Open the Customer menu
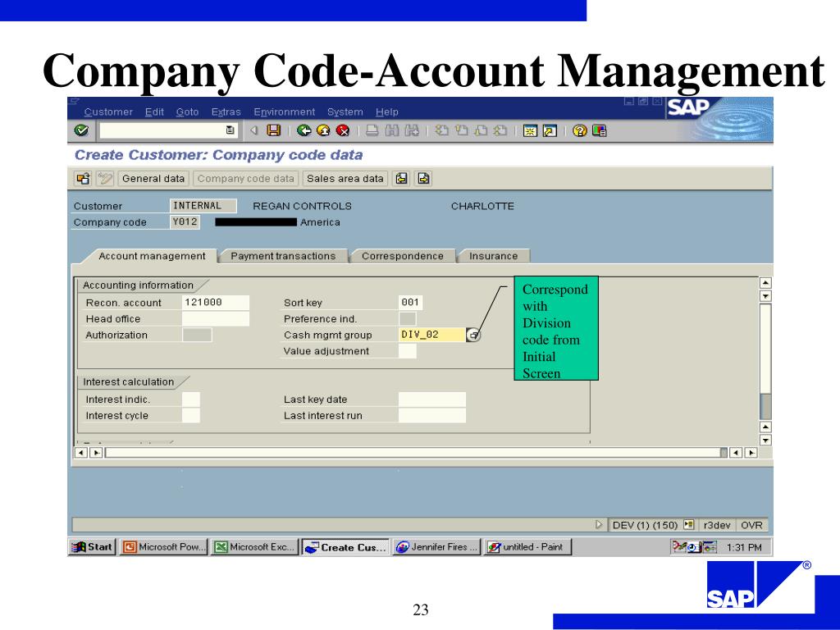The height and width of the screenshot is (630, 840). (108, 112)
